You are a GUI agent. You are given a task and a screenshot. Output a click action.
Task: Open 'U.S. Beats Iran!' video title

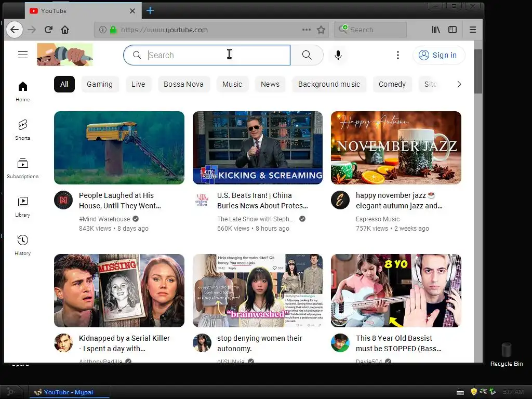pos(262,201)
